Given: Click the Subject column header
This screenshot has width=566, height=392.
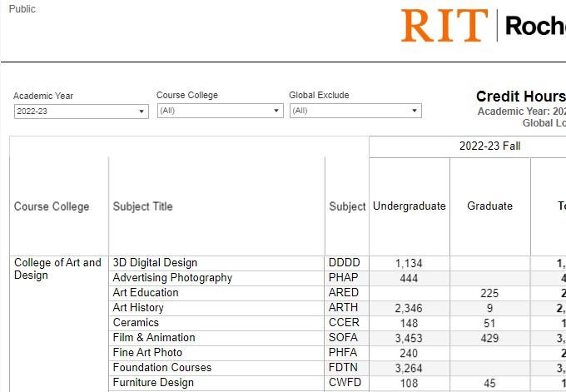Looking at the screenshot, I should click(347, 206).
